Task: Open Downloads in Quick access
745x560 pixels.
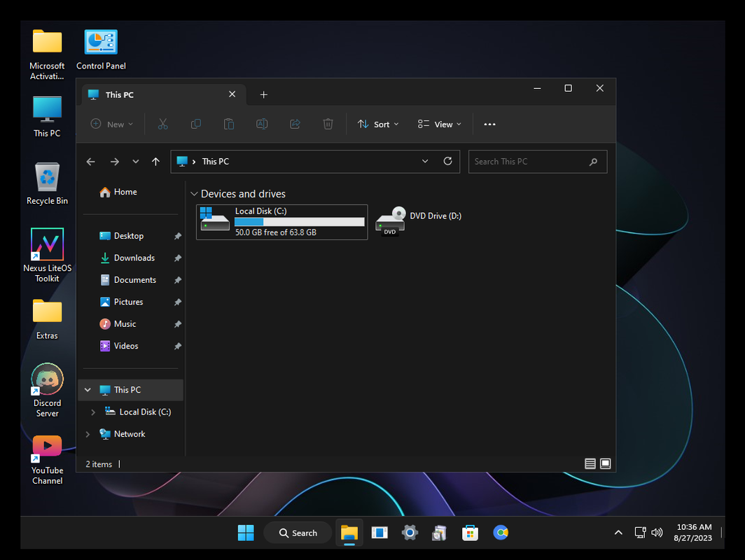Action: point(127,258)
